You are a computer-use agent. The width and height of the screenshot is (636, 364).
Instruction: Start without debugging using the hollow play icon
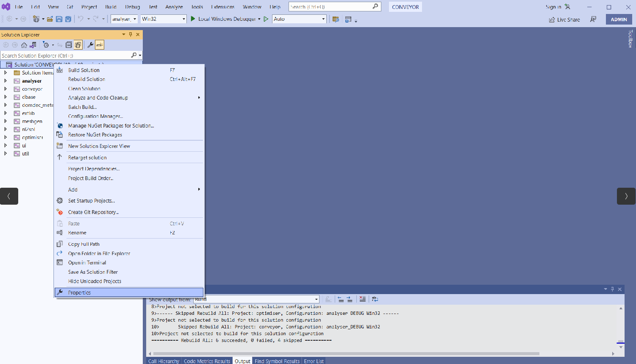pyautogui.click(x=266, y=19)
